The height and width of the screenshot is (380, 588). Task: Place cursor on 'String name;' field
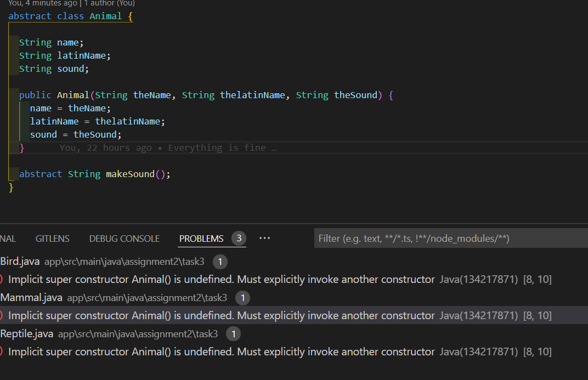[52, 43]
